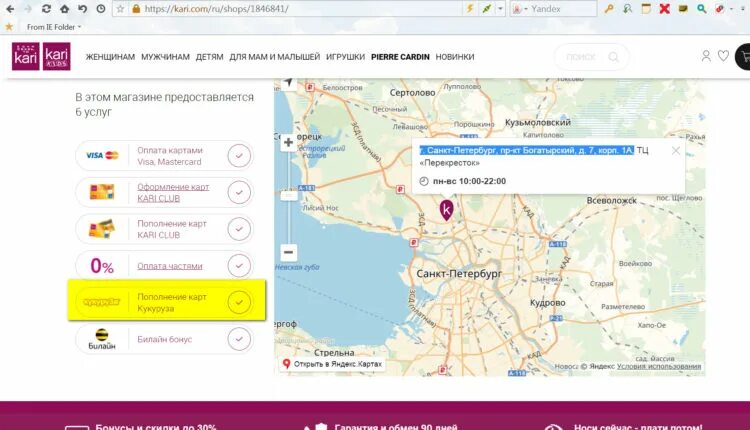Open the НОВИНКИ menu
The image size is (750, 430).
coord(455,57)
